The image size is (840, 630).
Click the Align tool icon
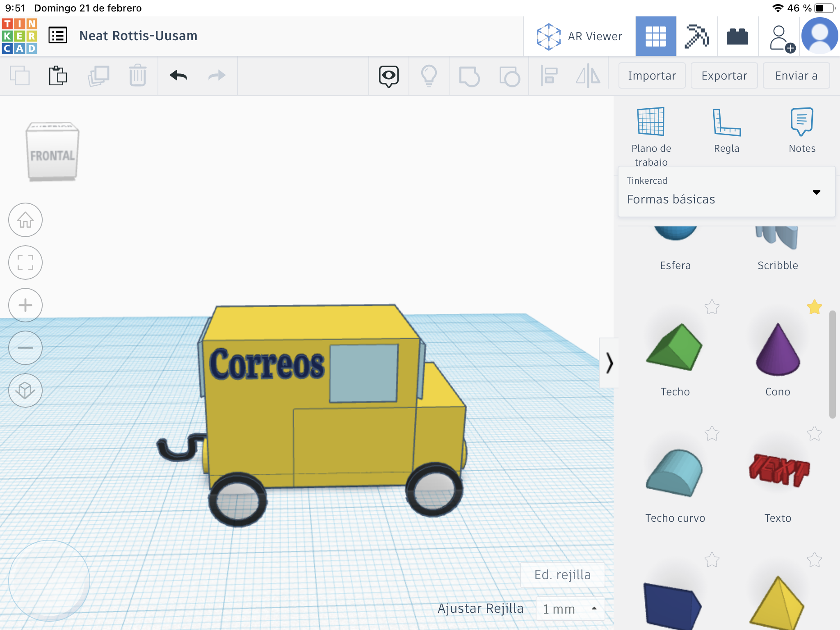549,76
